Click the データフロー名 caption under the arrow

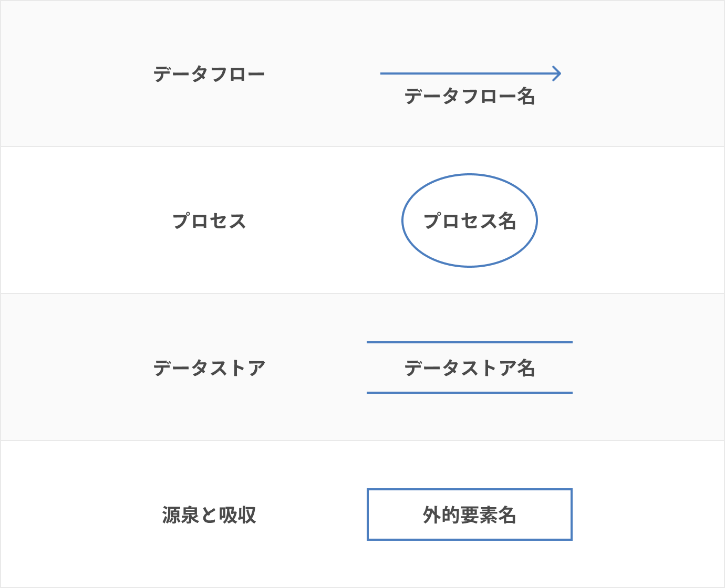click(469, 97)
